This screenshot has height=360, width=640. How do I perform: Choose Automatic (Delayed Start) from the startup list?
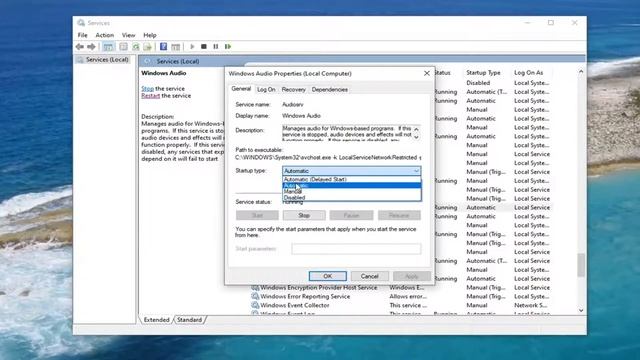[351, 179]
